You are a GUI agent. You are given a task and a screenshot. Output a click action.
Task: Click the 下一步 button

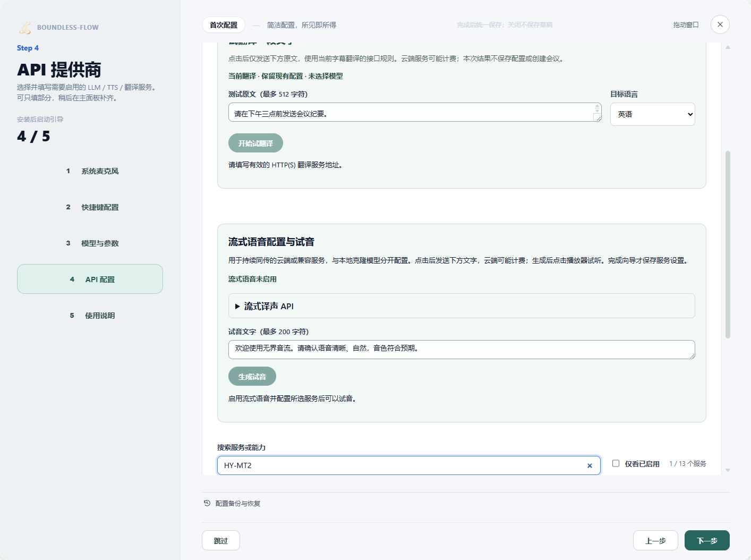pyautogui.click(x=707, y=540)
